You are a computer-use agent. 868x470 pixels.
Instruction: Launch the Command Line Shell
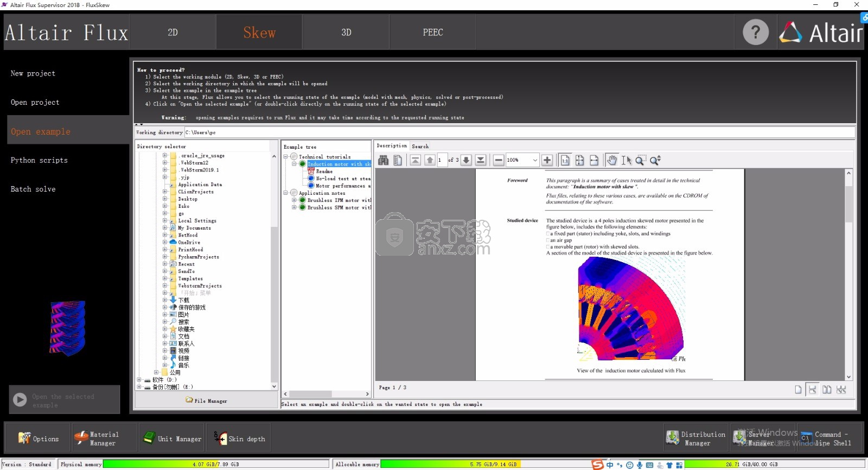pos(829,439)
